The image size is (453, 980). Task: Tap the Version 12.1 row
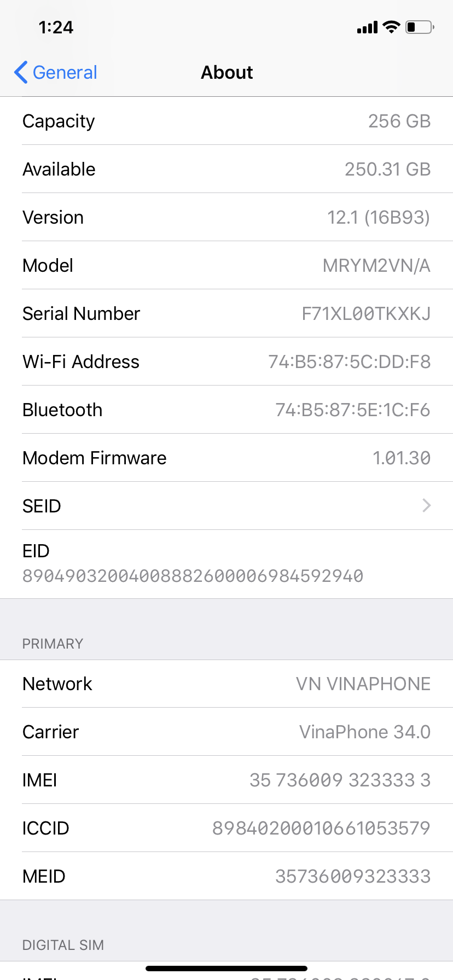(226, 217)
